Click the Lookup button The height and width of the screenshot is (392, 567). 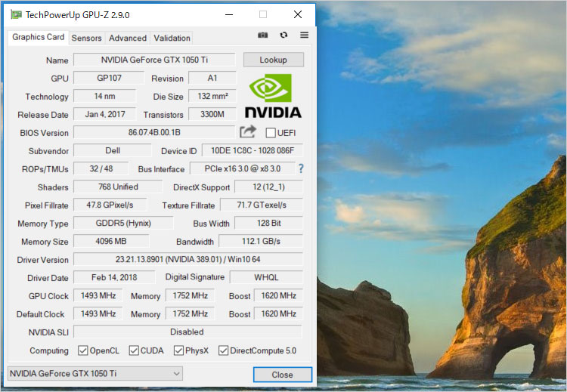pos(274,60)
